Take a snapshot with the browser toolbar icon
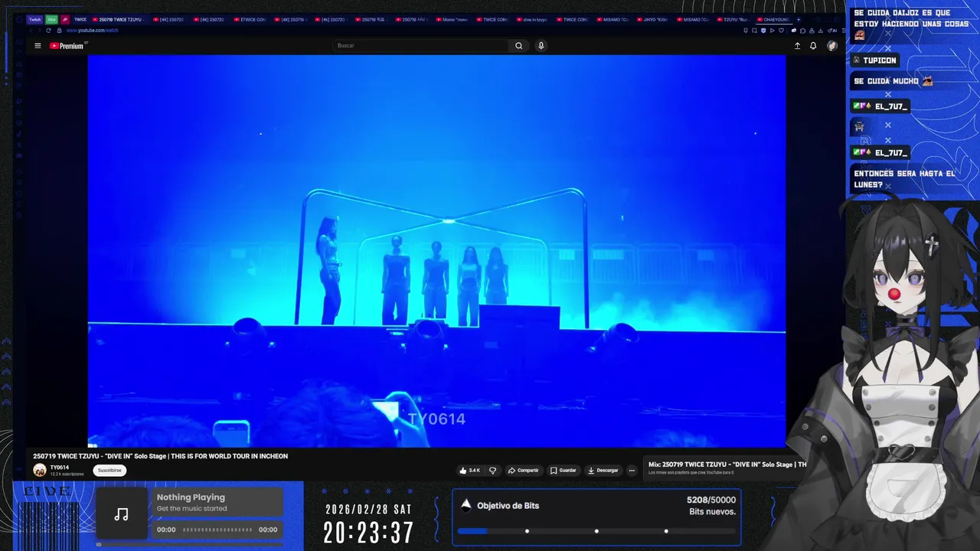 click(754, 31)
